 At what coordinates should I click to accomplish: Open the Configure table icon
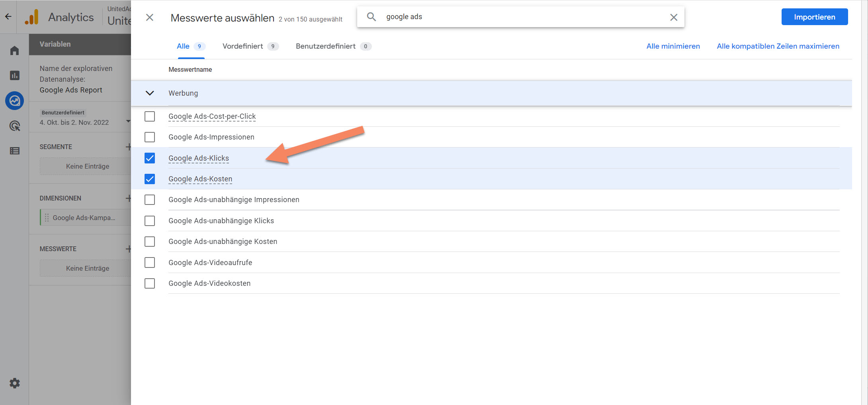15,151
